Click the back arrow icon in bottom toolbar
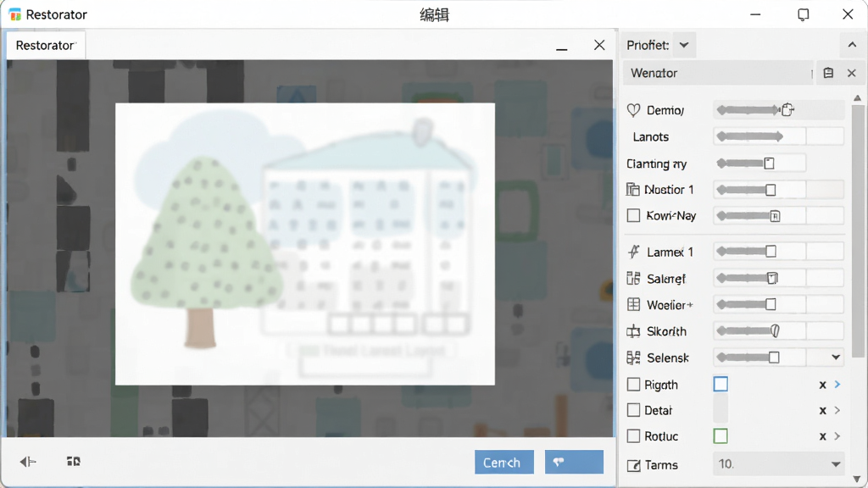This screenshot has width=868, height=488. point(28,462)
